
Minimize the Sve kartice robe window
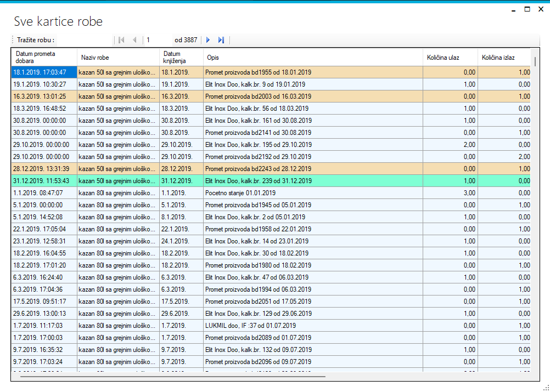point(513,9)
